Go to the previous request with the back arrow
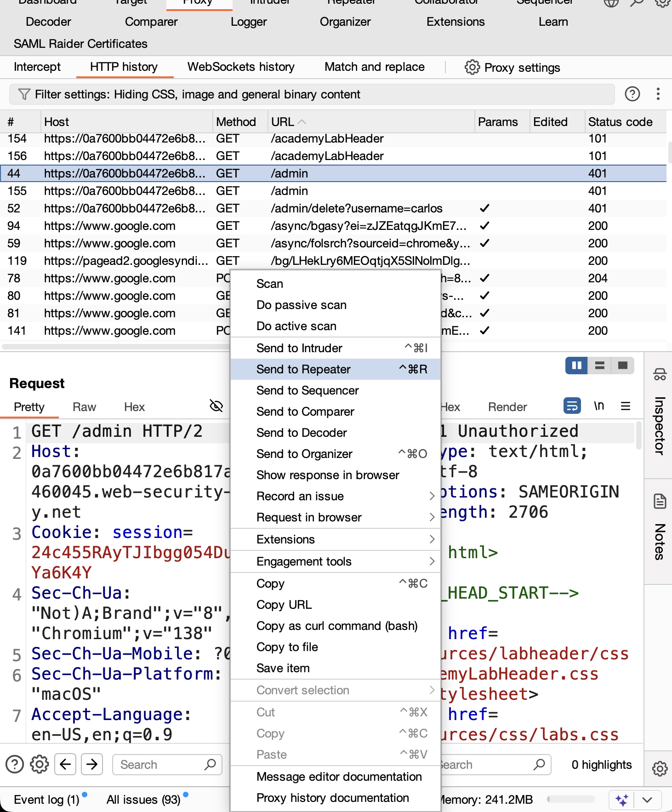 tap(65, 764)
